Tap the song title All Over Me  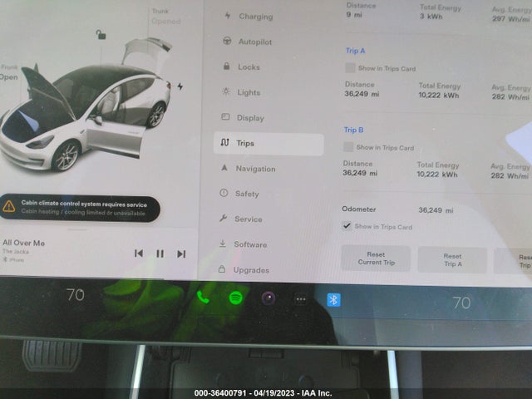coord(24,243)
